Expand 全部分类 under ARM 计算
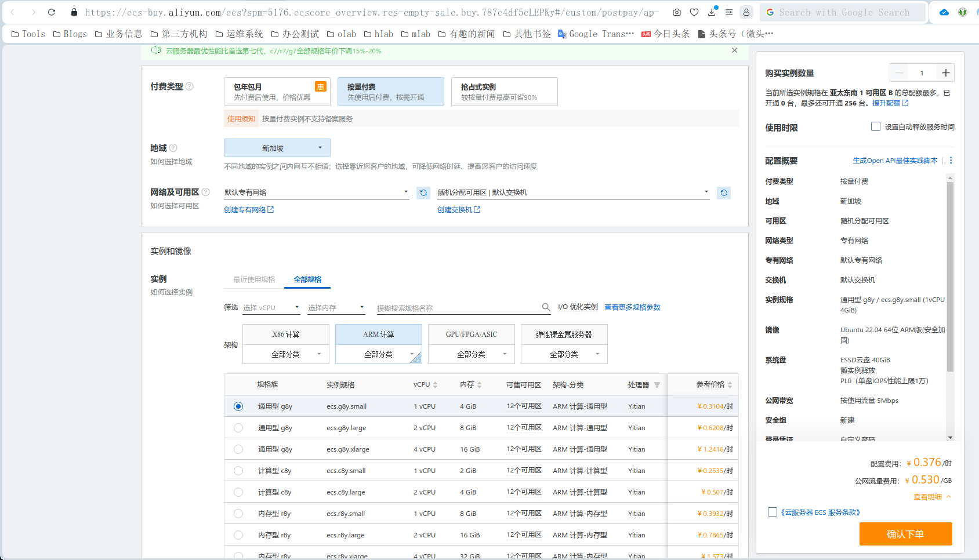This screenshot has width=979, height=560. pyautogui.click(x=379, y=354)
